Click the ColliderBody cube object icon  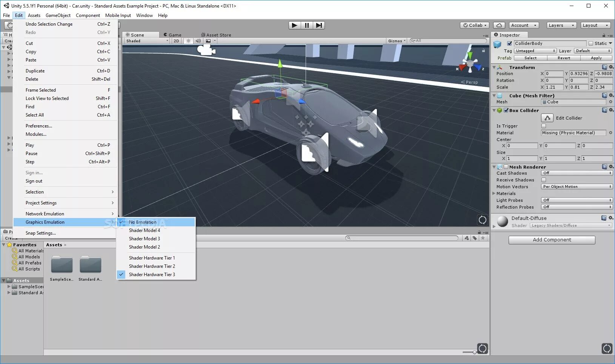tap(498, 45)
